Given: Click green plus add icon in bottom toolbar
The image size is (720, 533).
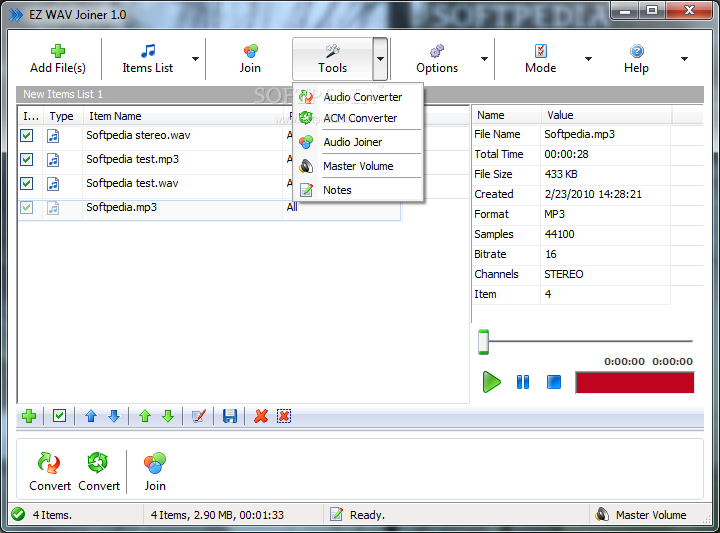Looking at the screenshot, I should tap(29, 416).
